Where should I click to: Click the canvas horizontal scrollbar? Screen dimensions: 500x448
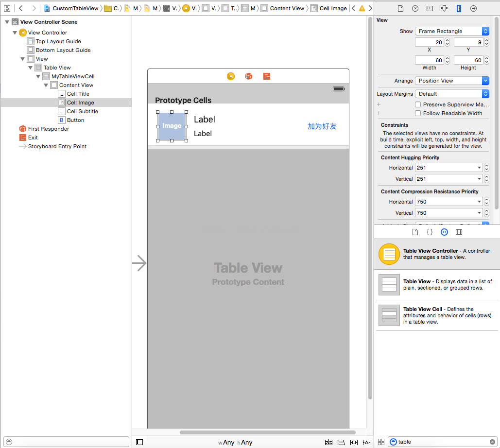tap(268, 432)
